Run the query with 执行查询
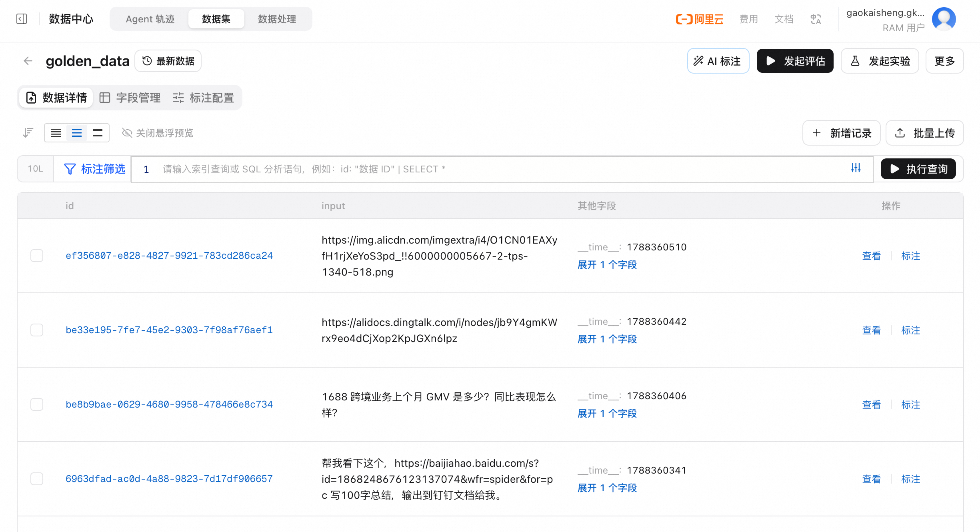This screenshot has height=532, width=980. (918, 169)
